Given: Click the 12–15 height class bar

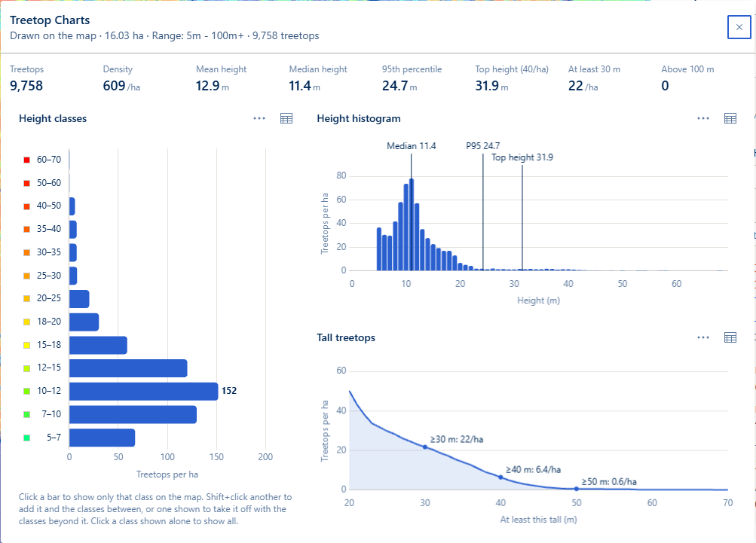Looking at the screenshot, I should [128, 368].
